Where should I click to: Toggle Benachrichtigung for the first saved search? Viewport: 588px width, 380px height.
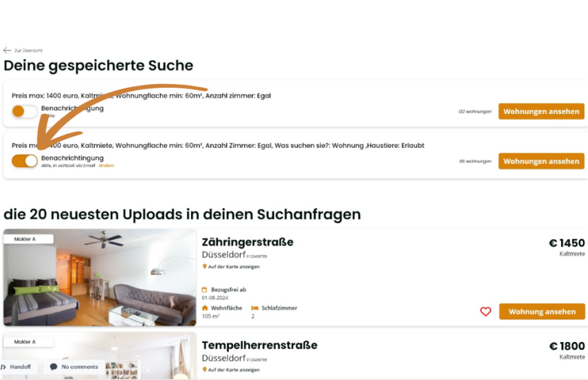click(25, 111)
